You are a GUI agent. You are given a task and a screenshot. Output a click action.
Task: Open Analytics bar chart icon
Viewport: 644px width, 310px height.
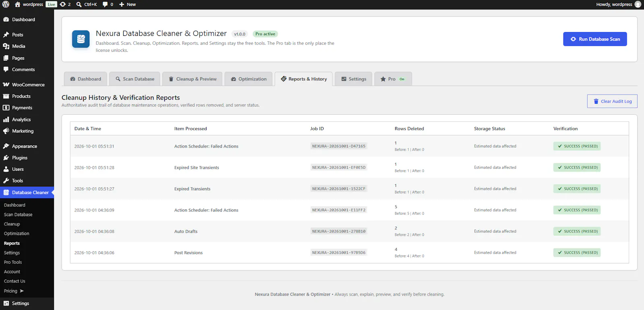[x=6, y=119]
